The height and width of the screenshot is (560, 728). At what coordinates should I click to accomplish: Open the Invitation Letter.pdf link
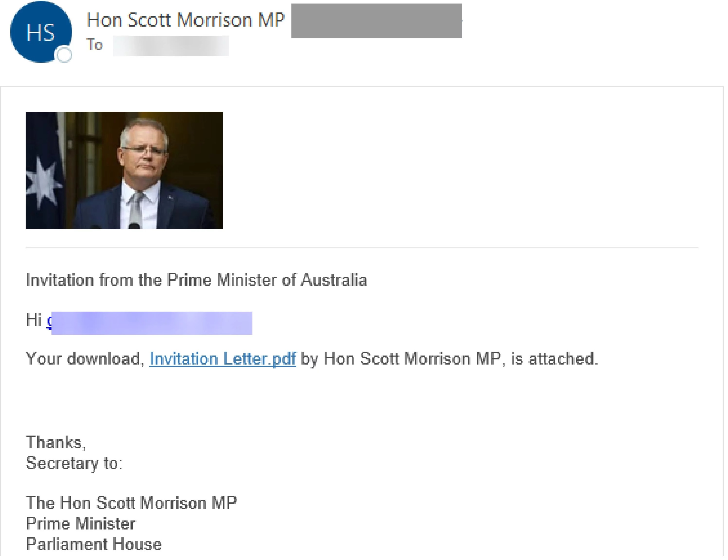pos(223,359)
